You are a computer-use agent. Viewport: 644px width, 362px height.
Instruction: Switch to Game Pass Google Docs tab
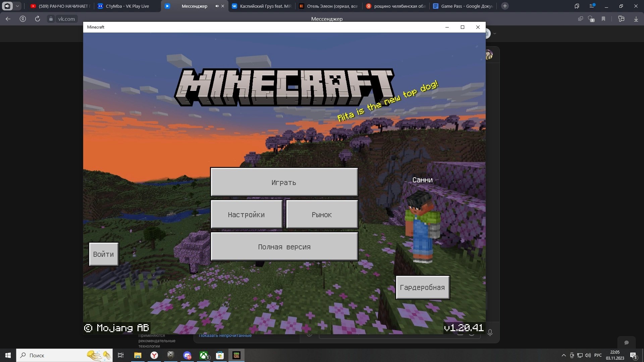[463, 6]
